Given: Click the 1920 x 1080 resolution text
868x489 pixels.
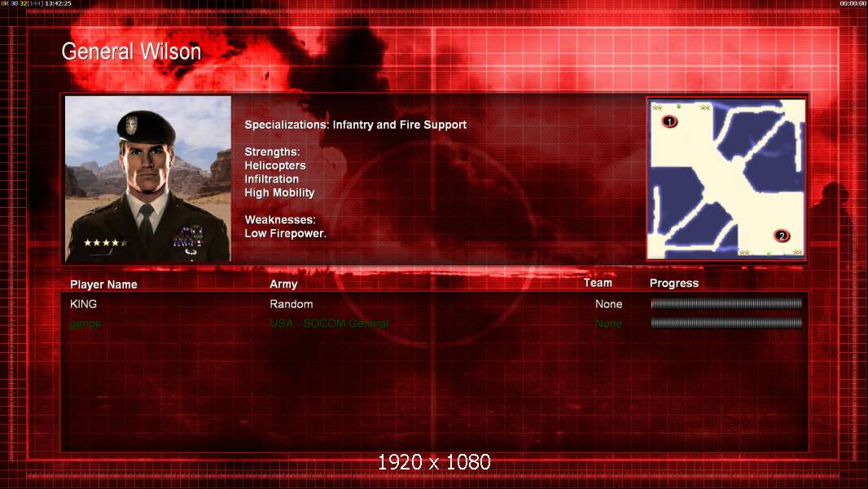Looking at the screenshot, I should tap(434, 462).
